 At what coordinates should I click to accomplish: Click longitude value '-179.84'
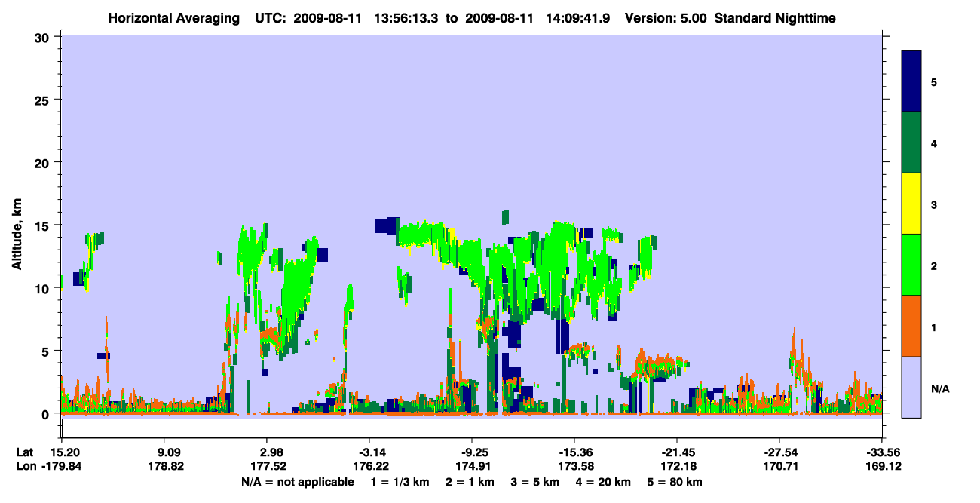[x=61, y=466]
